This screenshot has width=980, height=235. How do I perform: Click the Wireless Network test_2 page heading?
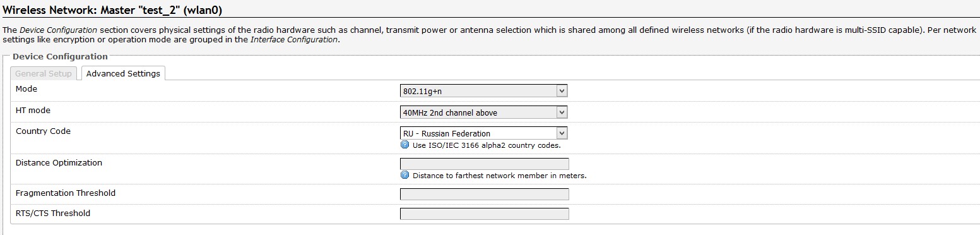click(113, 11)
